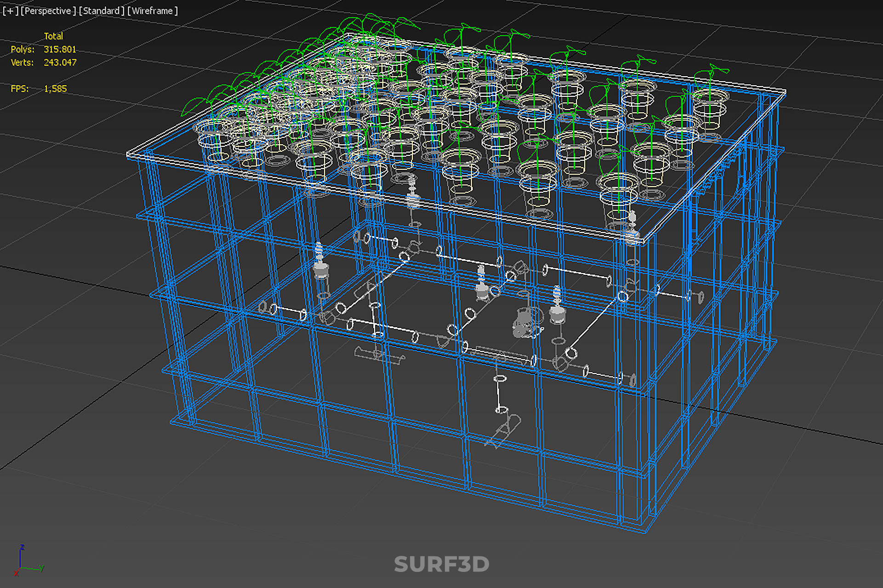Click the FPS readout 1,585

click(x=55, y=89)
